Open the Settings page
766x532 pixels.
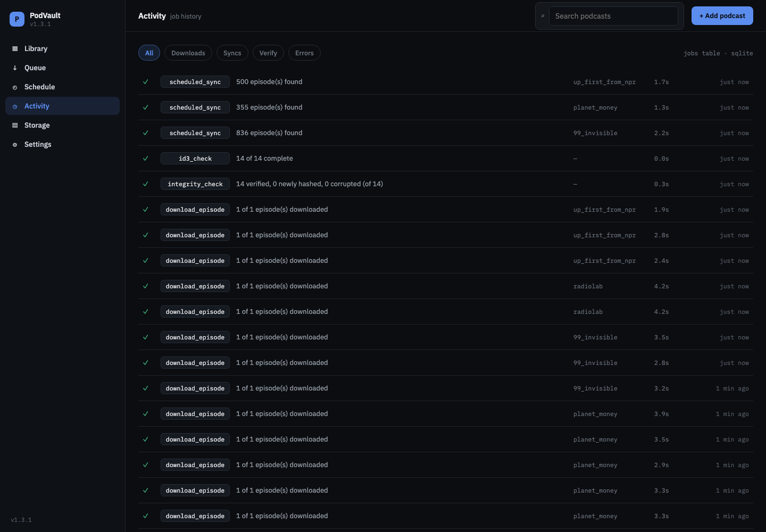pyautogui.click(x=62, y=144)
